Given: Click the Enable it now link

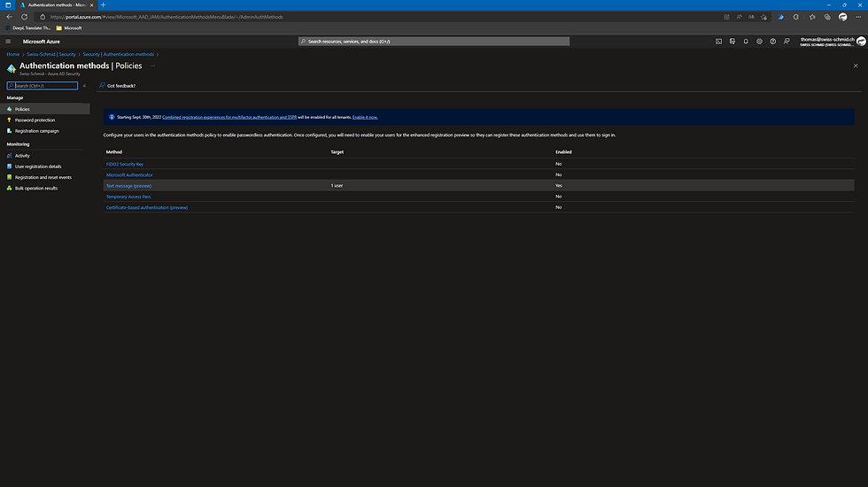Looking at the screenshot, I should pyautogui.click(x=365, y=117).
